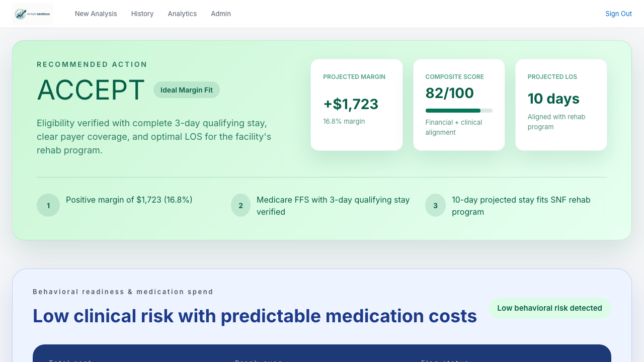Open the Admin panel
The width and height of the screenshot is (644, 362).
click(220, 14)
